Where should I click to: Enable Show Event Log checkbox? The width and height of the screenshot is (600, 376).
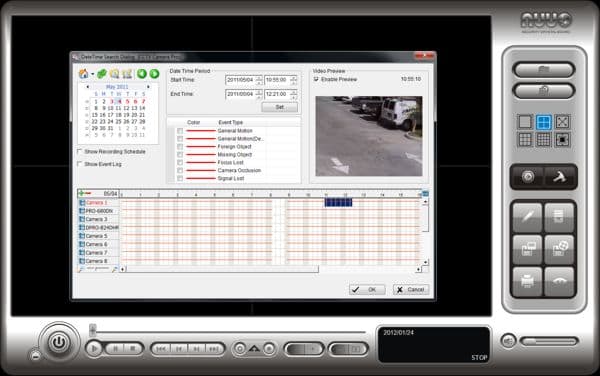80,164
